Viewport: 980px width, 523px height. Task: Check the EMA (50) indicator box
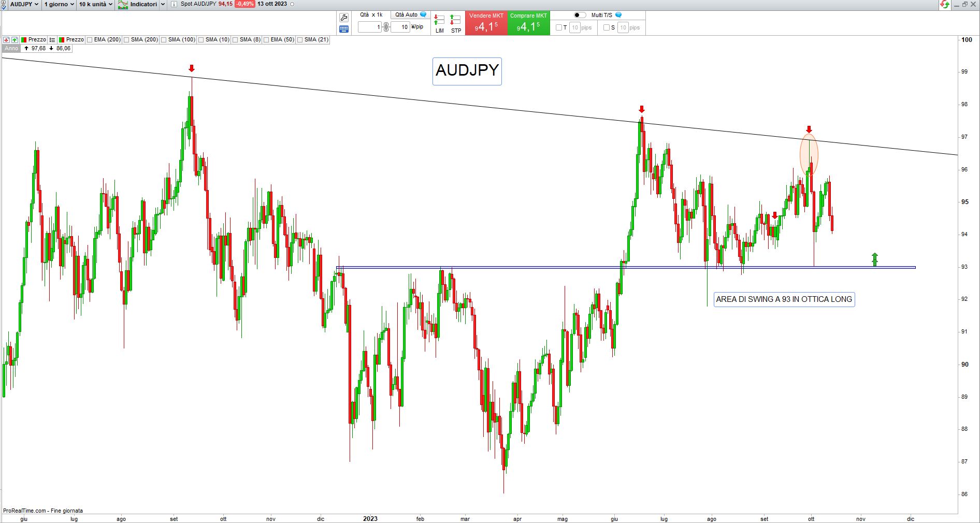pos(266,40)
